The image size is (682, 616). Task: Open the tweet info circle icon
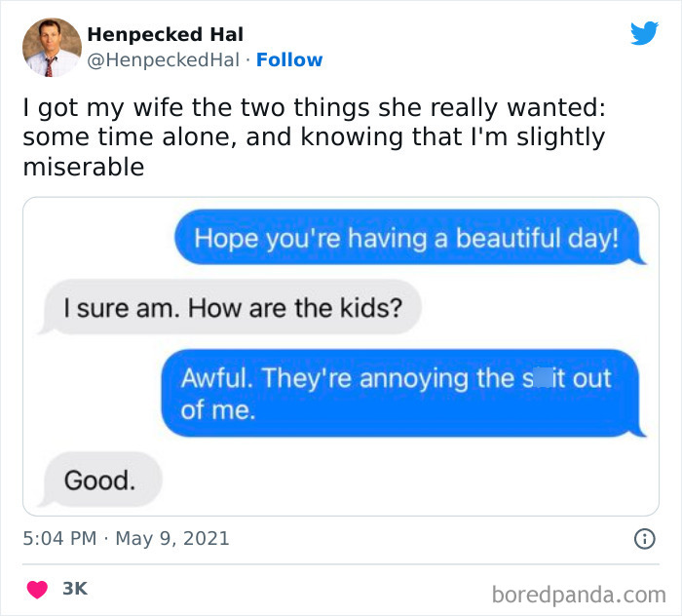(643, 538)
